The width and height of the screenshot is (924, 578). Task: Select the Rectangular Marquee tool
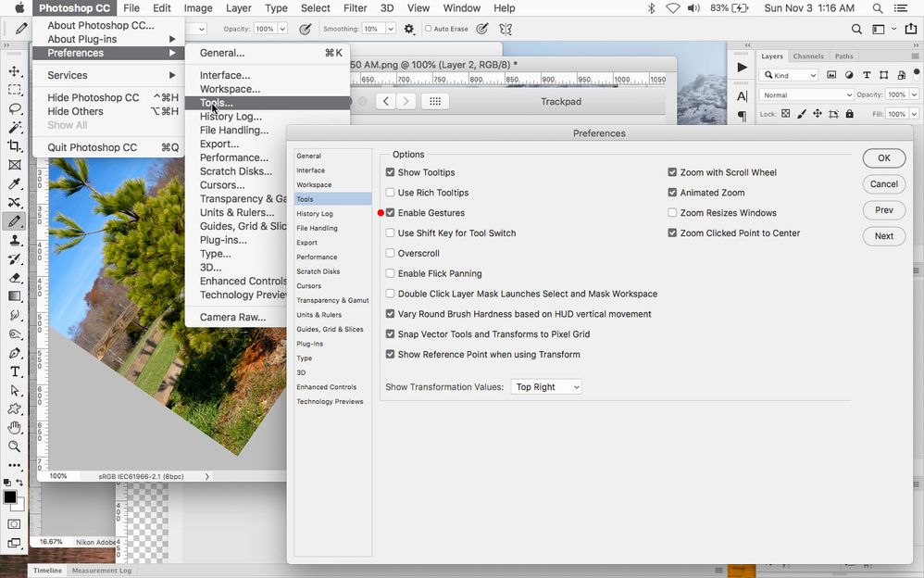coord(14,90)
